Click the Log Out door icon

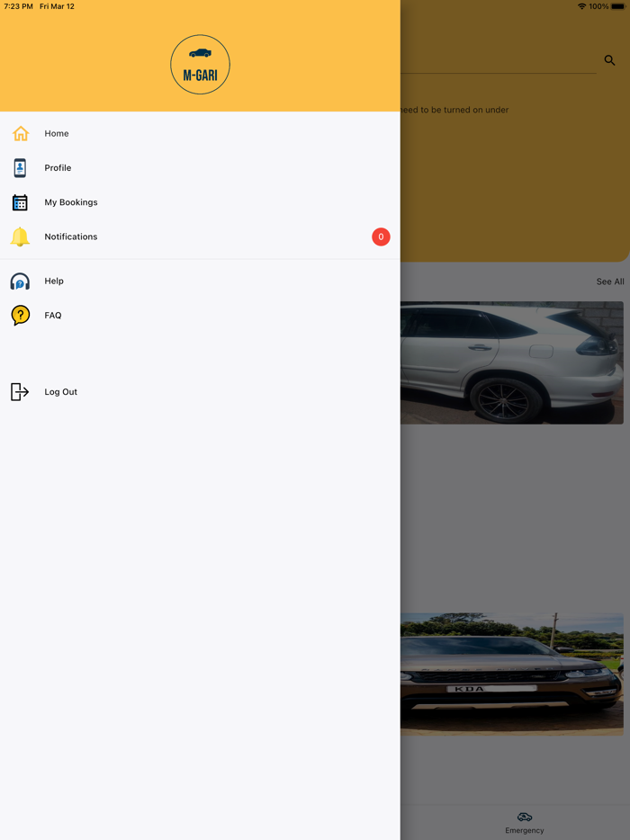click(x=20, y=392)
